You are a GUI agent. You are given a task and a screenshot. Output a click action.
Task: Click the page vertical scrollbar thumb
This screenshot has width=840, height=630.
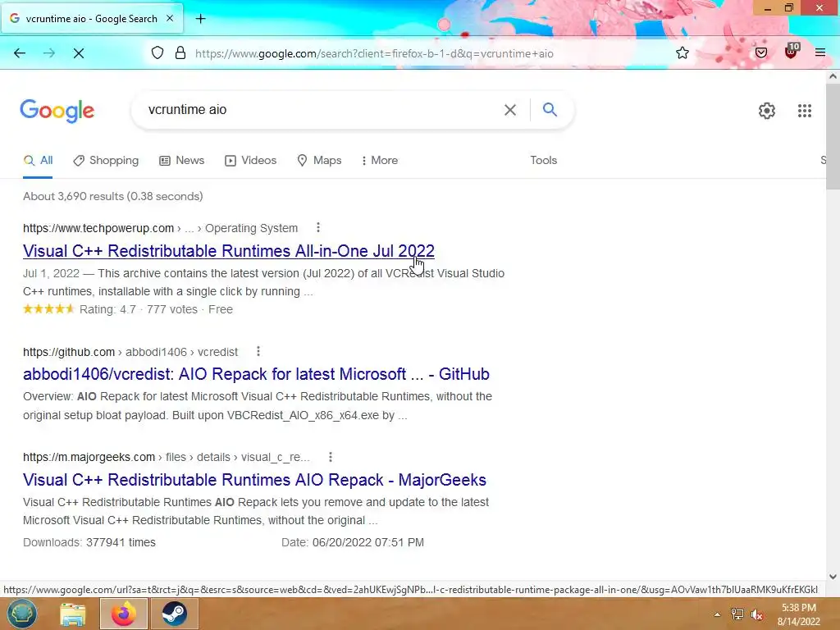pyautogui.click(x=833, y=136)
